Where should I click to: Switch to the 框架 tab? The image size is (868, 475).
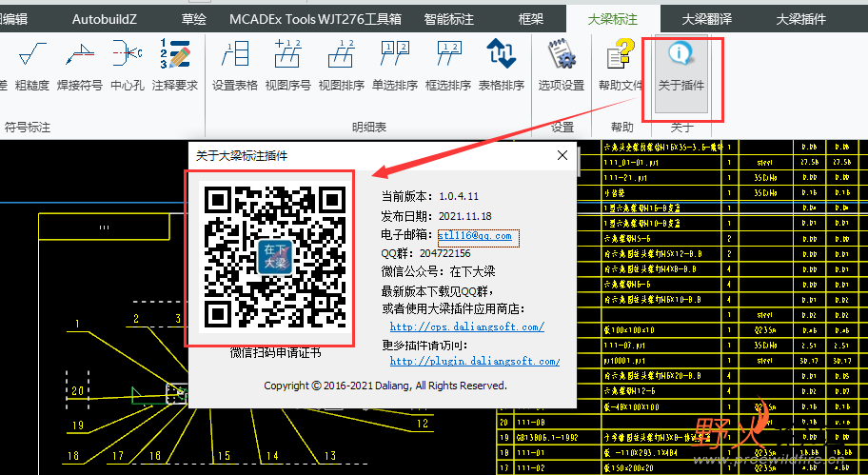(x=531, y=19)
